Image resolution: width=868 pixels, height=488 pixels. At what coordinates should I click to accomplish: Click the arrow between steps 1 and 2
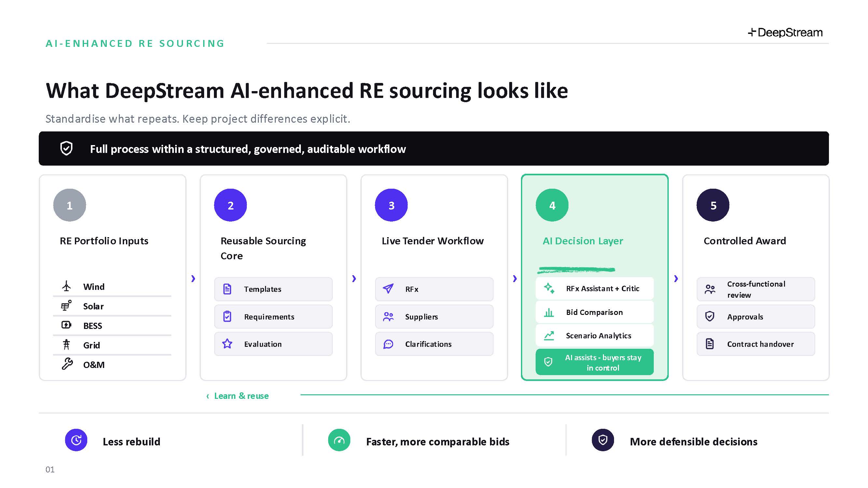coord(193,278)
